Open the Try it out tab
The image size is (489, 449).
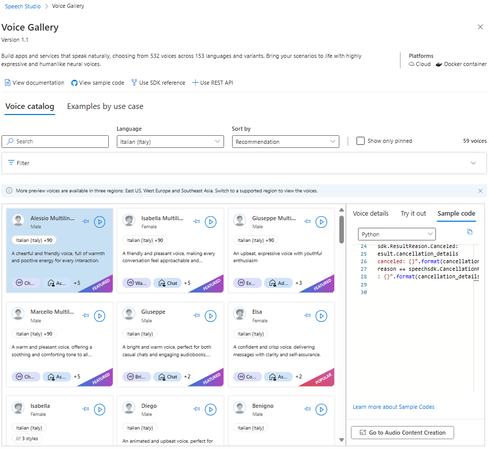pyautogui.click(x=413, y=213)
